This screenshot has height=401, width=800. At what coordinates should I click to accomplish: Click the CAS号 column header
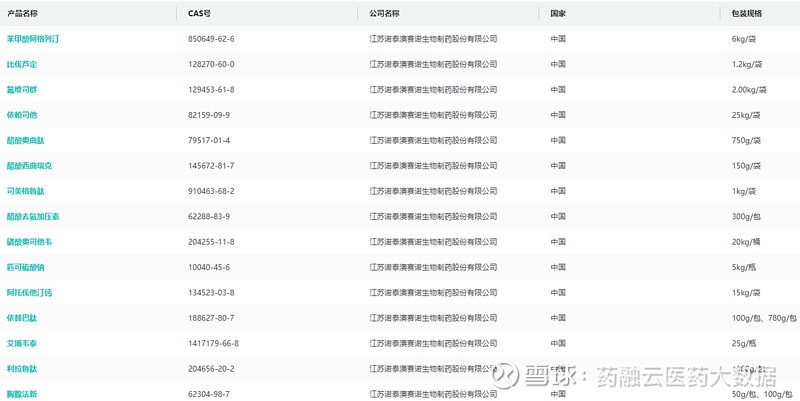click(x=199, y=14)
